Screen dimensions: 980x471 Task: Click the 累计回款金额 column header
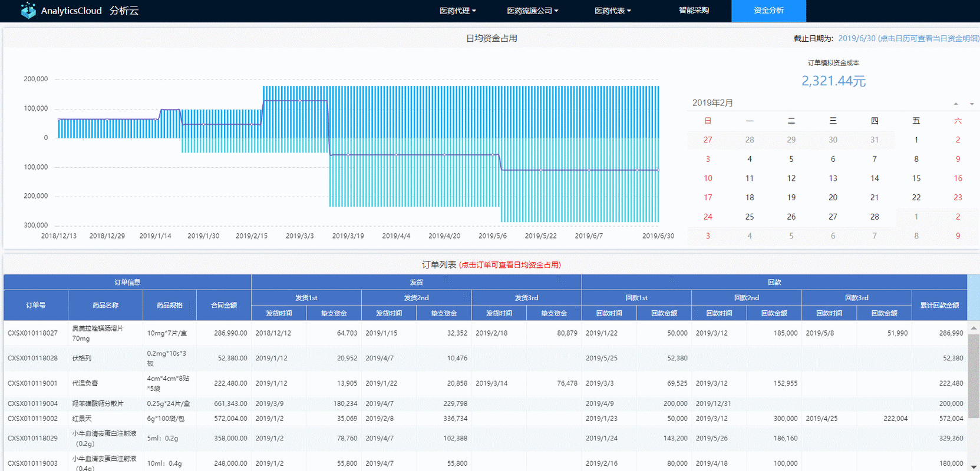coord(939,305)
